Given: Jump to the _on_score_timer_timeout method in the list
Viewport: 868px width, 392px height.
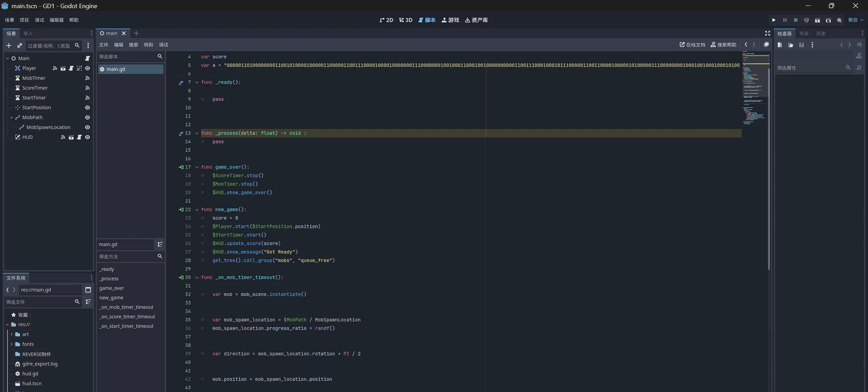Looking at the screenshot, I should (x=127, y=317).
